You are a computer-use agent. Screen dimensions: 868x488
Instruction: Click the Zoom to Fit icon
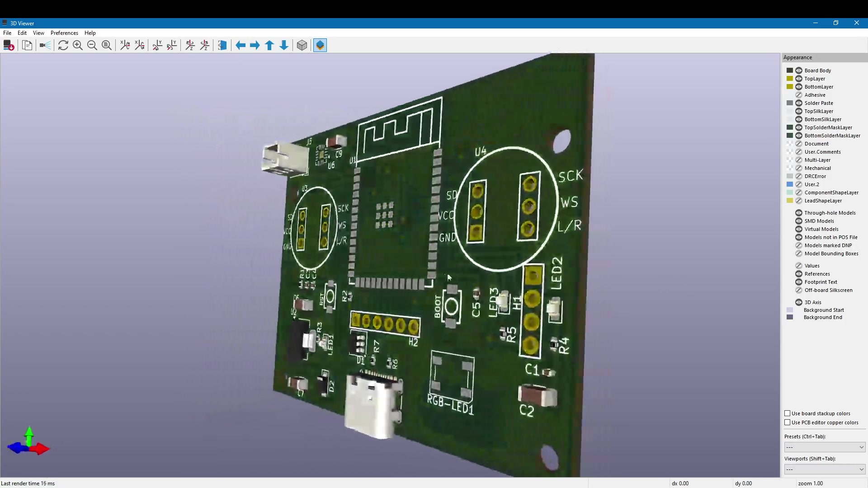107,45
